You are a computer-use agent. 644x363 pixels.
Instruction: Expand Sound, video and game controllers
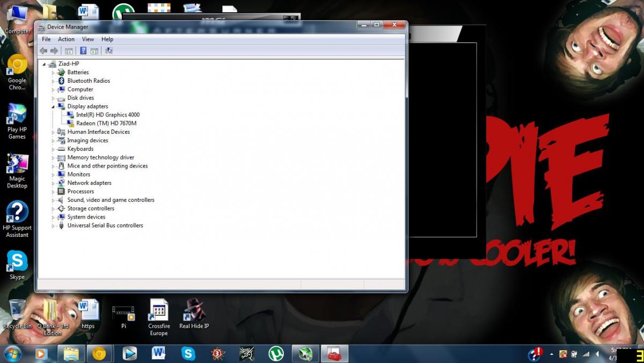click(53, 200)
